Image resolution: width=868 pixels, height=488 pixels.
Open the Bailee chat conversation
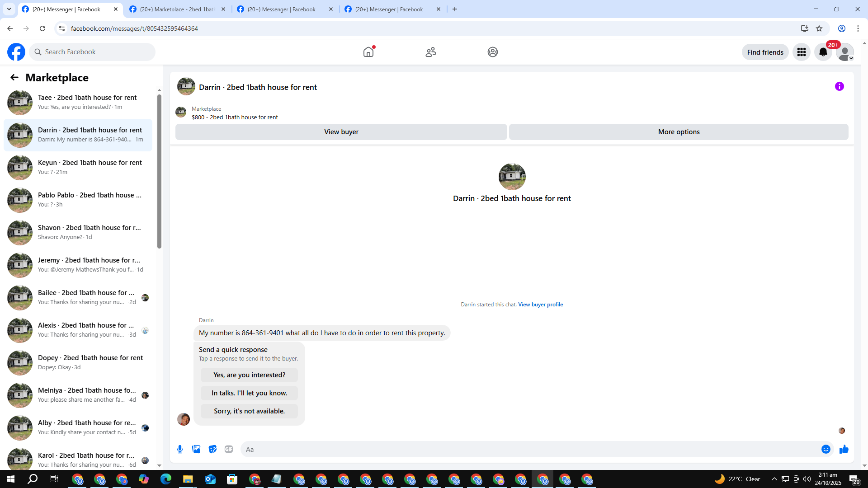click(78, 297)
